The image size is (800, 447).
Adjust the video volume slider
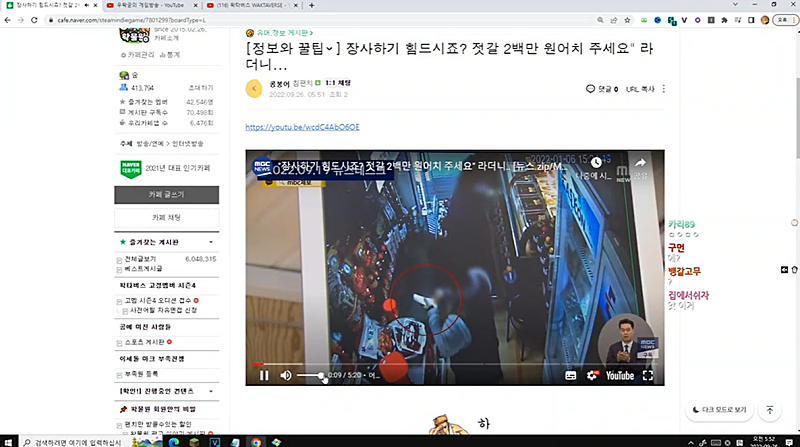tap(310, 376)
